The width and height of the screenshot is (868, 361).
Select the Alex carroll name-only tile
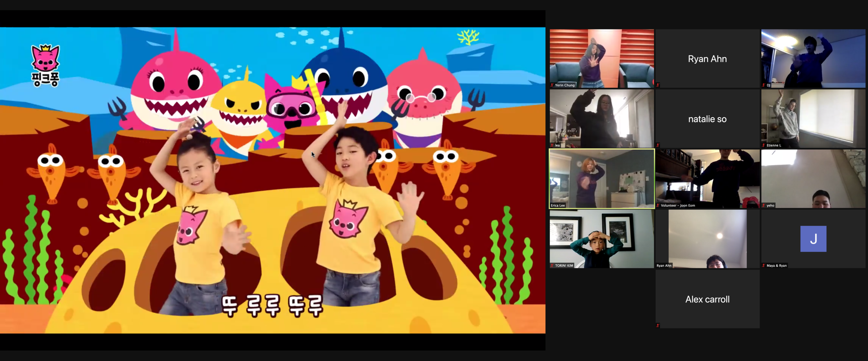tap(707, 299)
